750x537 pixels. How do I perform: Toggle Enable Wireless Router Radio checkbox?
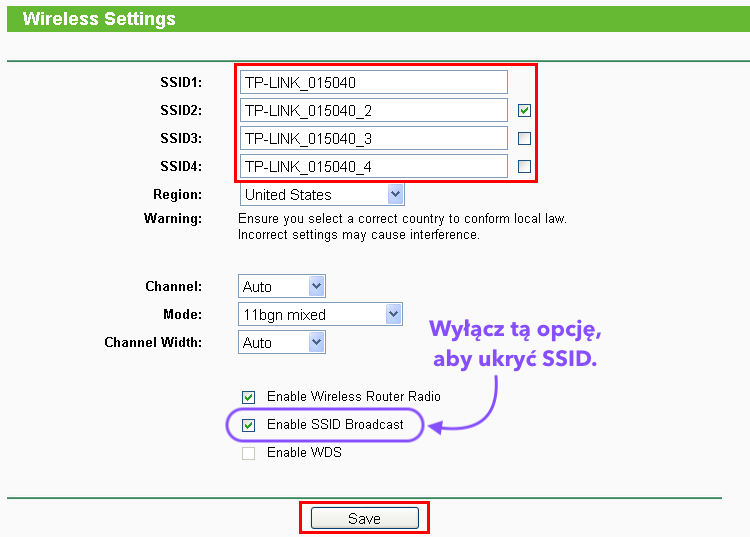[x=249, y=397]
